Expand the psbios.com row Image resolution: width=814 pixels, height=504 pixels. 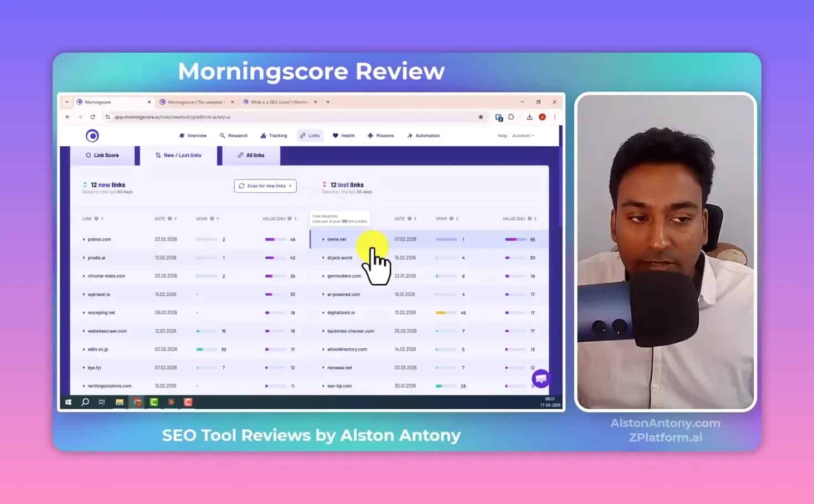pos(83,239)
